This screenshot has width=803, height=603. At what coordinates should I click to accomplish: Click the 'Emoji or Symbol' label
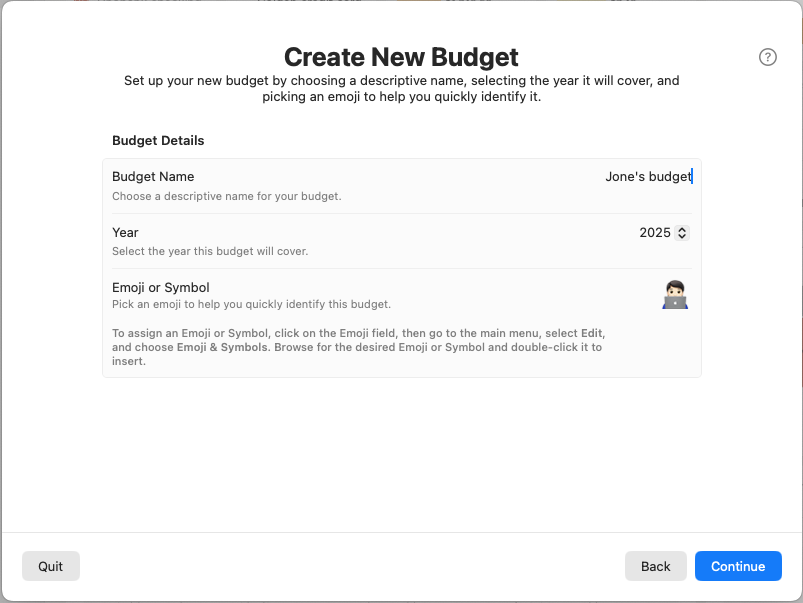[x=161, y=287]
